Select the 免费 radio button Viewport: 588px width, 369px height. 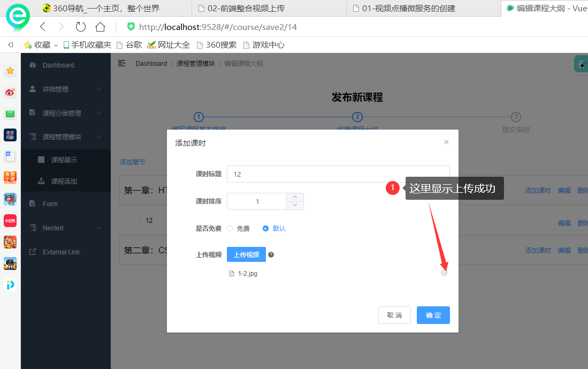coord(230,228)
